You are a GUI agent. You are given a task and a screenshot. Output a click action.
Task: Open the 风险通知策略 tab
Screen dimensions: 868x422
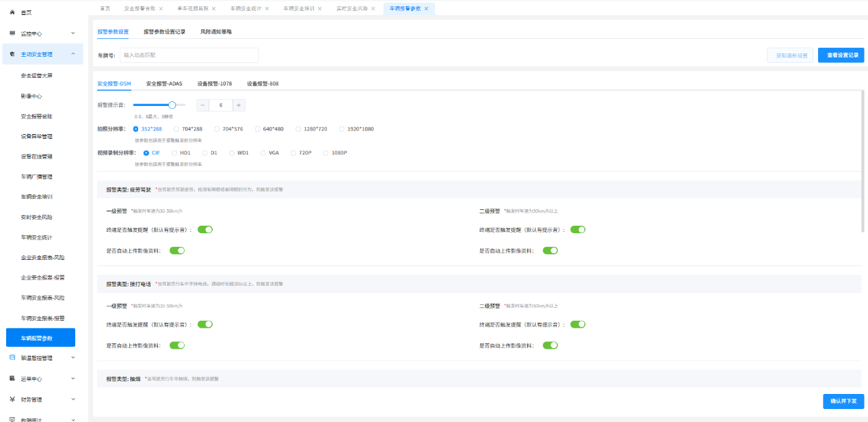[216, 31]
